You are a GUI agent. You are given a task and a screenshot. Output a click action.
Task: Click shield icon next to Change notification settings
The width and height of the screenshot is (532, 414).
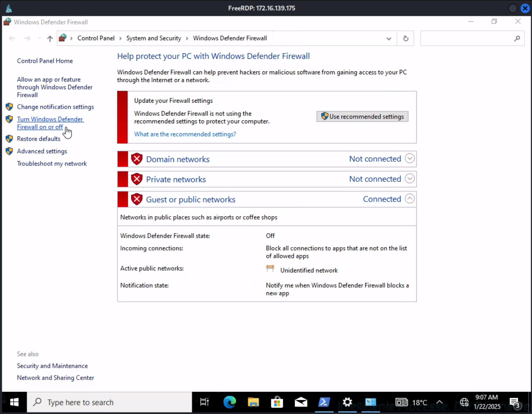tap(9, 107)
